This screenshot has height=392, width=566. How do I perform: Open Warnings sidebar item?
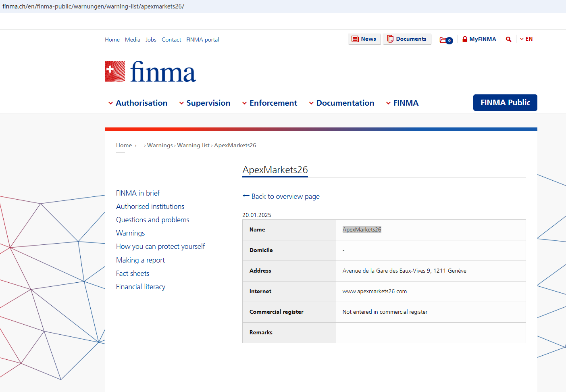[131, 233]
